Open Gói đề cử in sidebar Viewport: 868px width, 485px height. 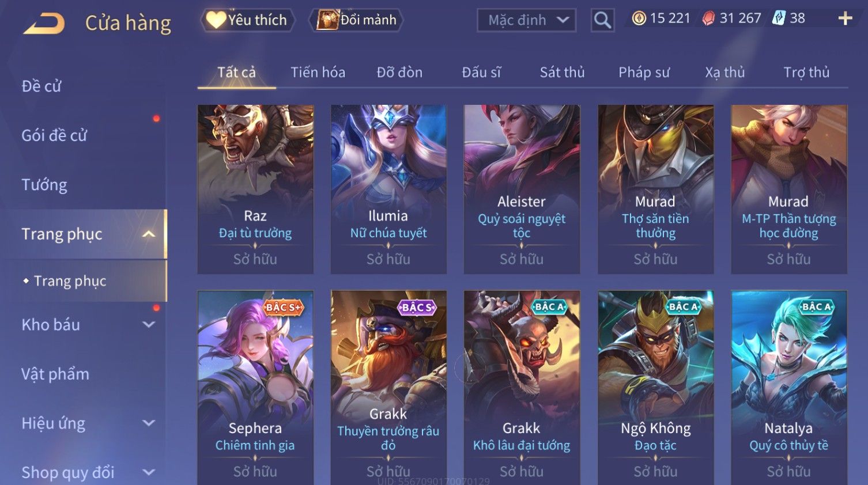54,135
